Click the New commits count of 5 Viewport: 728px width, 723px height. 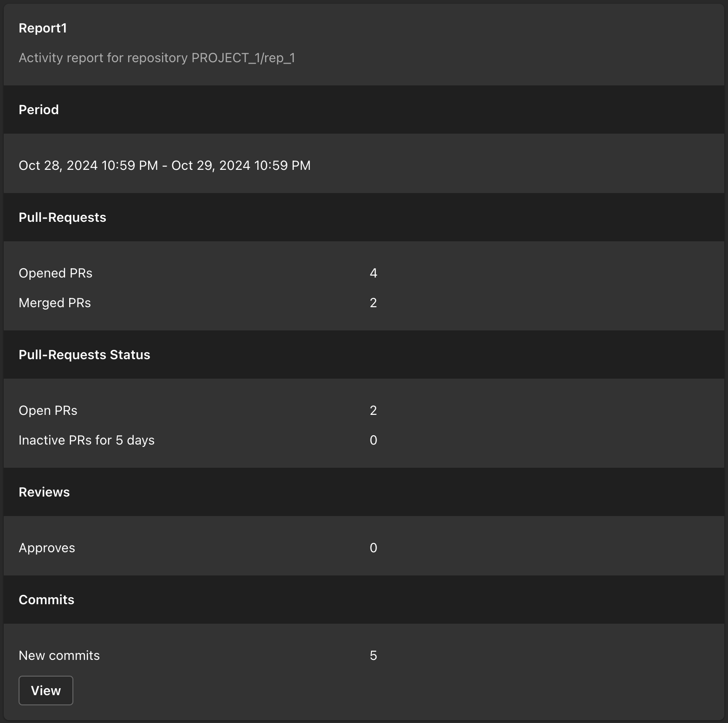(x=373, y=656)
